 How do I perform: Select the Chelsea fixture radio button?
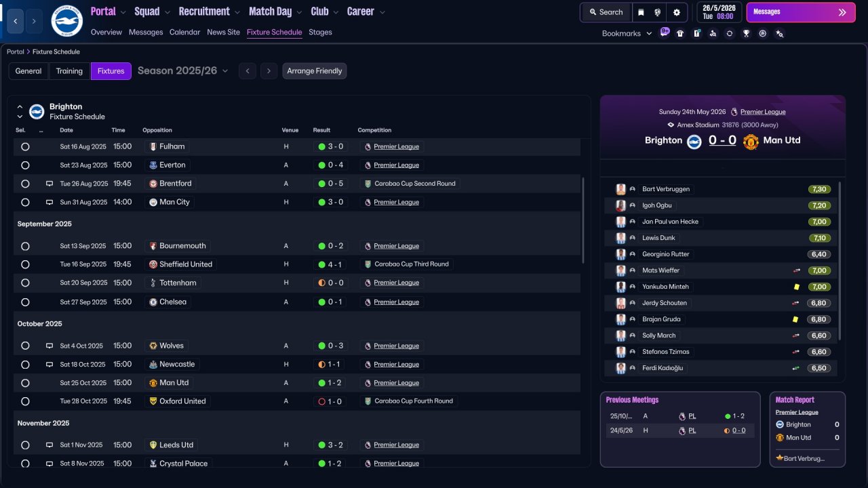pos(25,302)
